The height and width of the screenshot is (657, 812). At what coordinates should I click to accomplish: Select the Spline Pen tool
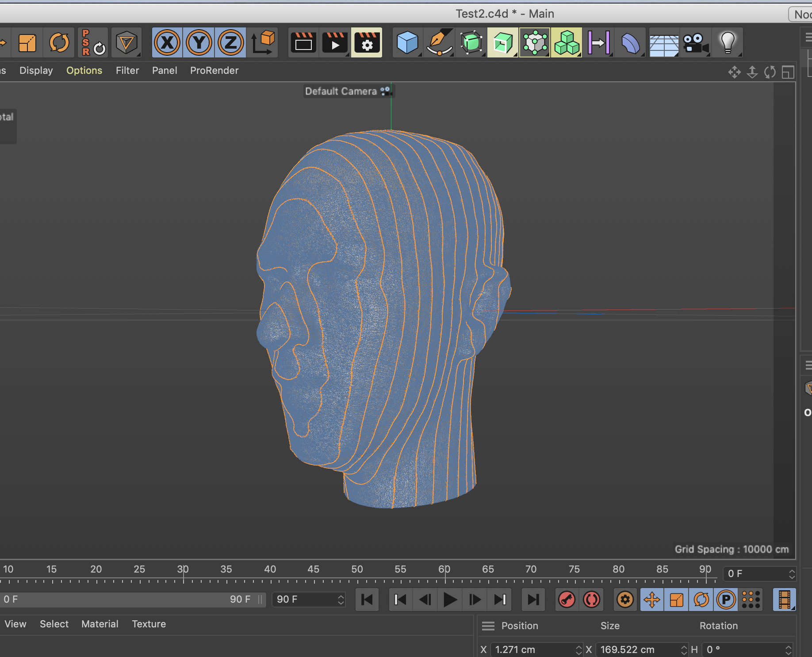[439, 43]
